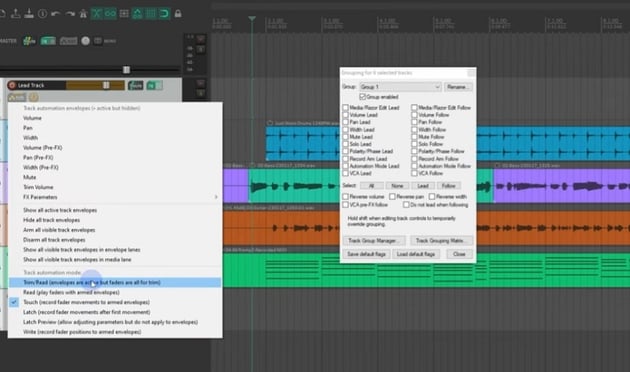The height and width of the screenshot is (372, 630).
Task: Click the blue drums audio item
Action: pos(302,143)
